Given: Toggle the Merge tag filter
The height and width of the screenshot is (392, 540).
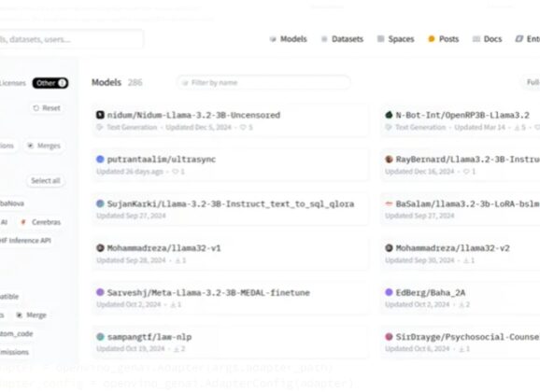Looking at the screenshot, I should (x=32, y=315).
